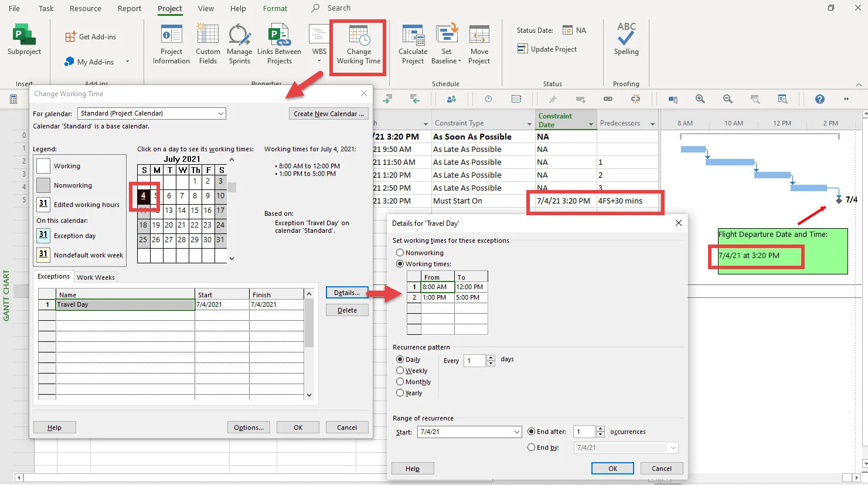Image resolution: width=868 pixels, height=485 pixels.
Task: Select the Nonworking radio button
Action: (400, 252)
